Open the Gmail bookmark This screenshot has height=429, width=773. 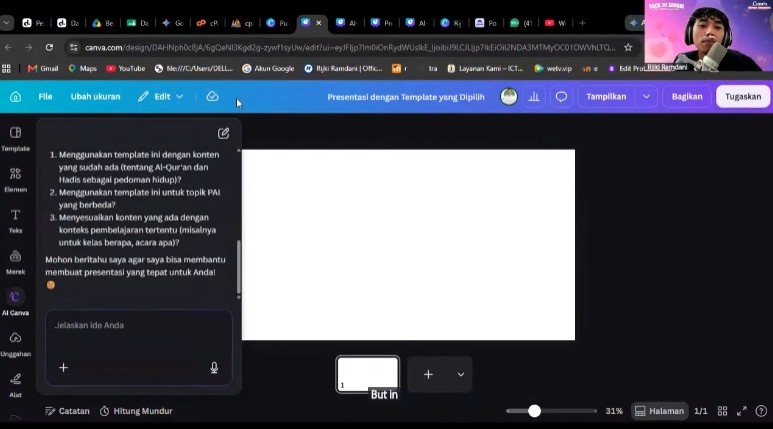[43, 69]
